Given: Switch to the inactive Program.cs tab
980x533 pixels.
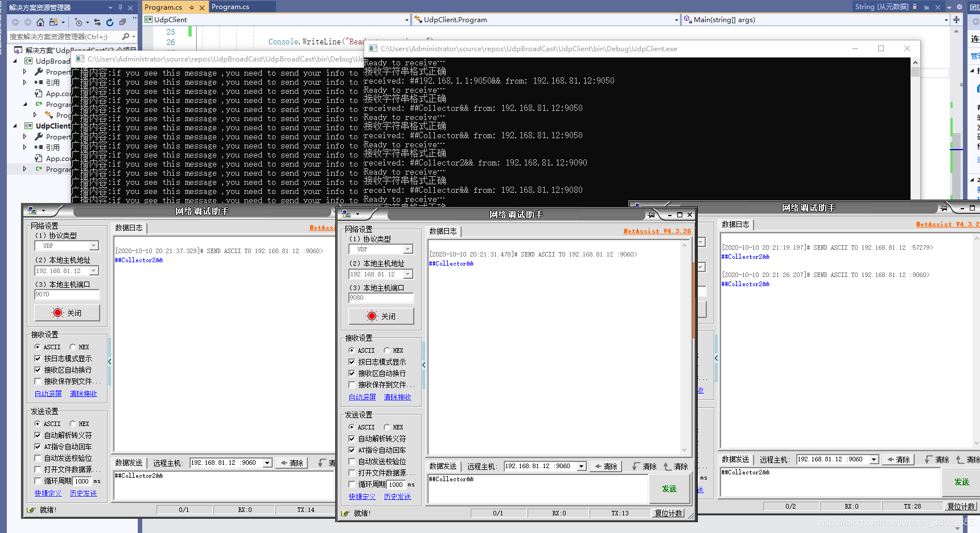Looking at the screenshot, I should pyautogui.click(x=230, y=7).
